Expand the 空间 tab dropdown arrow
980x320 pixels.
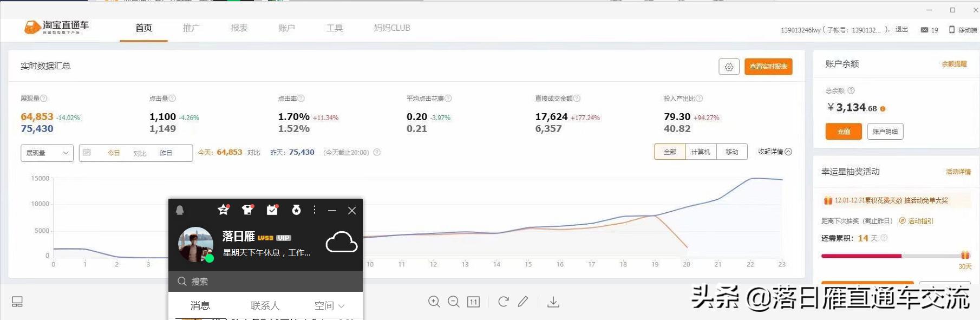(x=342, y=306)
